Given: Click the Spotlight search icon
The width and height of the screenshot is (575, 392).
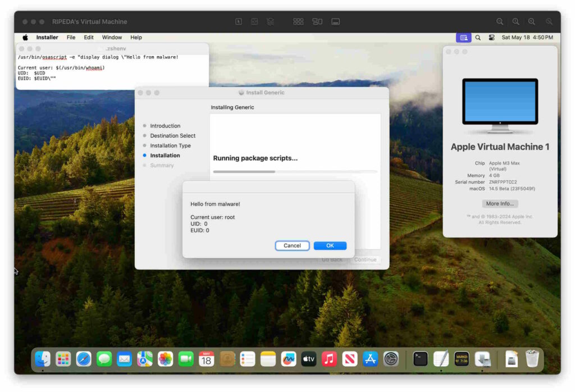Looking at the screenshot, I should point(478,38).
